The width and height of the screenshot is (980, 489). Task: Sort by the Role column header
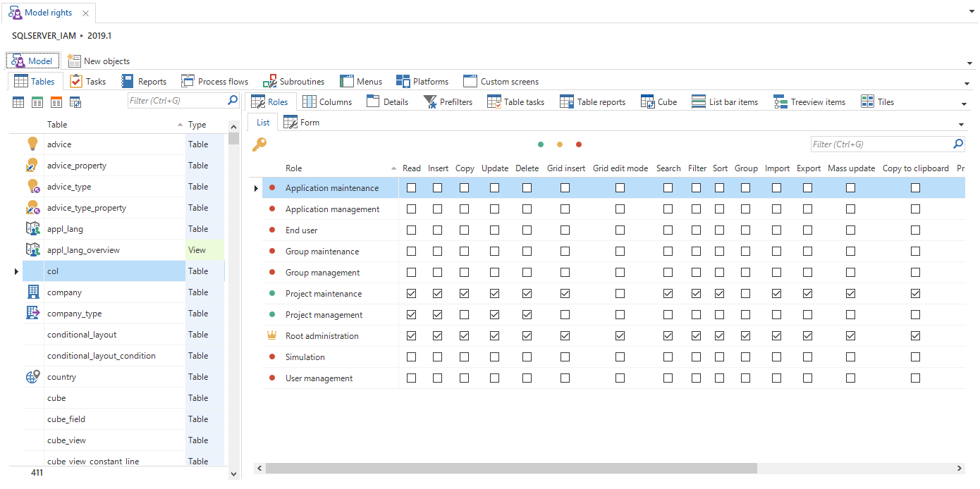(x=293, y=168)
